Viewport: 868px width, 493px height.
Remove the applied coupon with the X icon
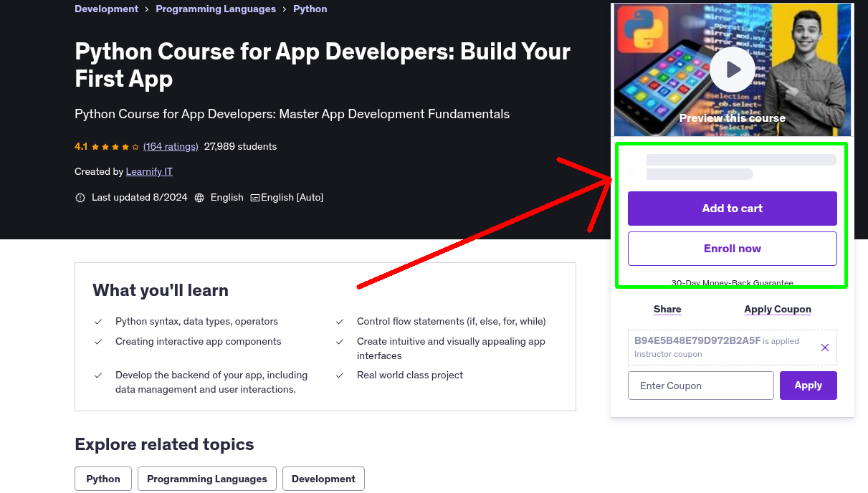coord(825,348)
